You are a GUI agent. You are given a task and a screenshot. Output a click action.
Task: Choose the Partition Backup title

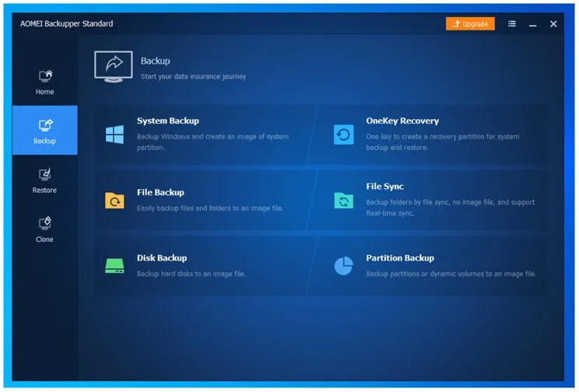400,258
